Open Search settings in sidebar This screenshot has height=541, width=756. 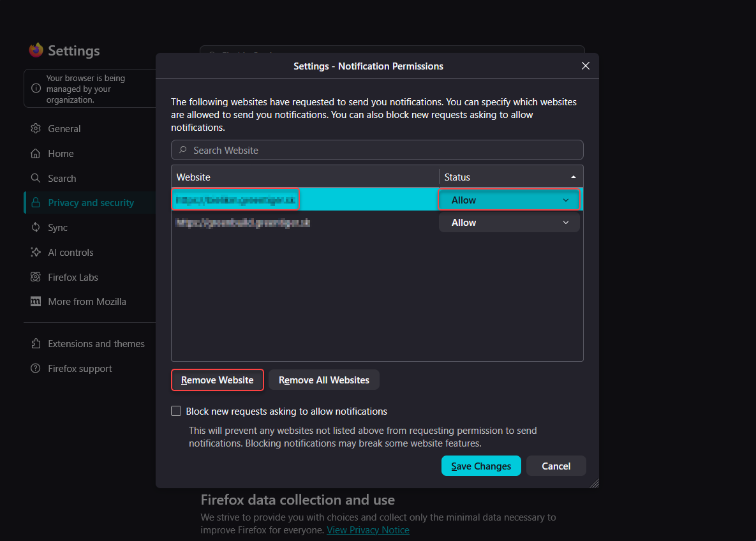point(62,179)
